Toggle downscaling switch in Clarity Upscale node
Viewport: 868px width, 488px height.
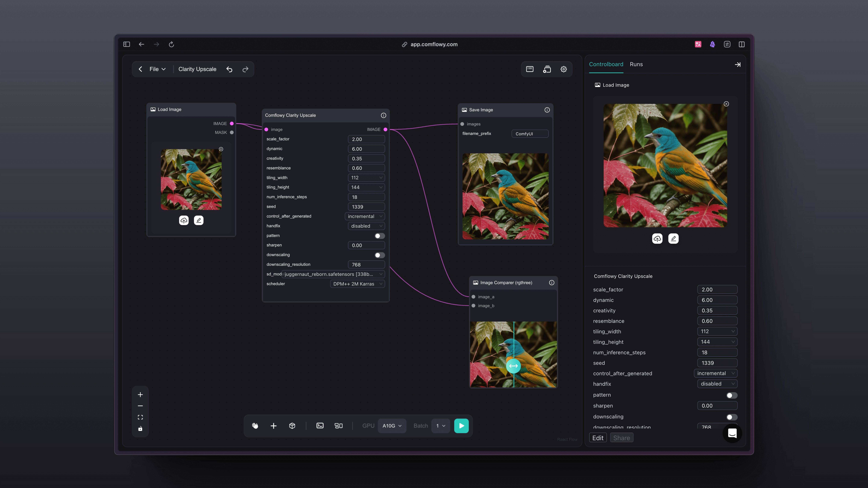379,255
